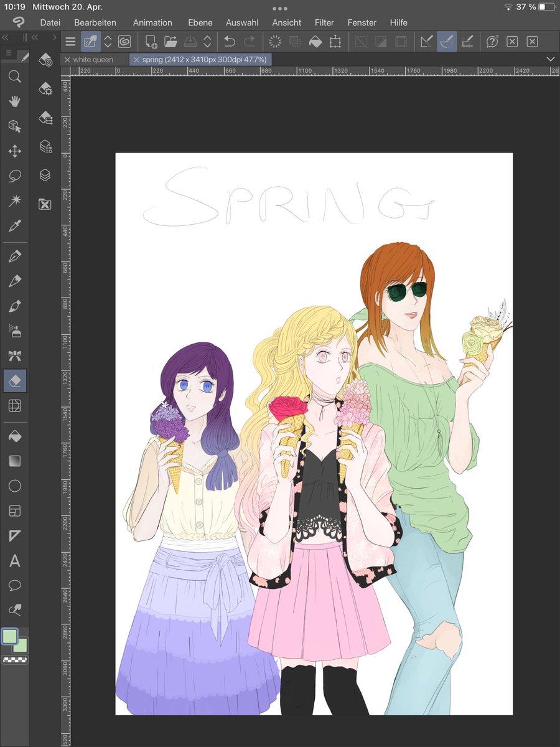
Task: Select the Airbrush spray tool
Action: (15, 331)
